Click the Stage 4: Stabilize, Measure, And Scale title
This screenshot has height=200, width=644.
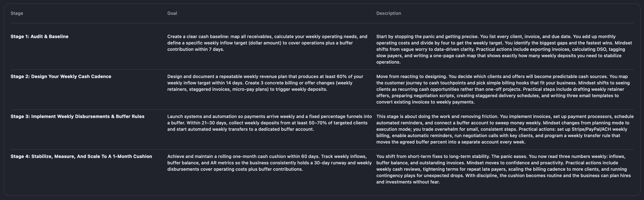(x=81, y=156)
